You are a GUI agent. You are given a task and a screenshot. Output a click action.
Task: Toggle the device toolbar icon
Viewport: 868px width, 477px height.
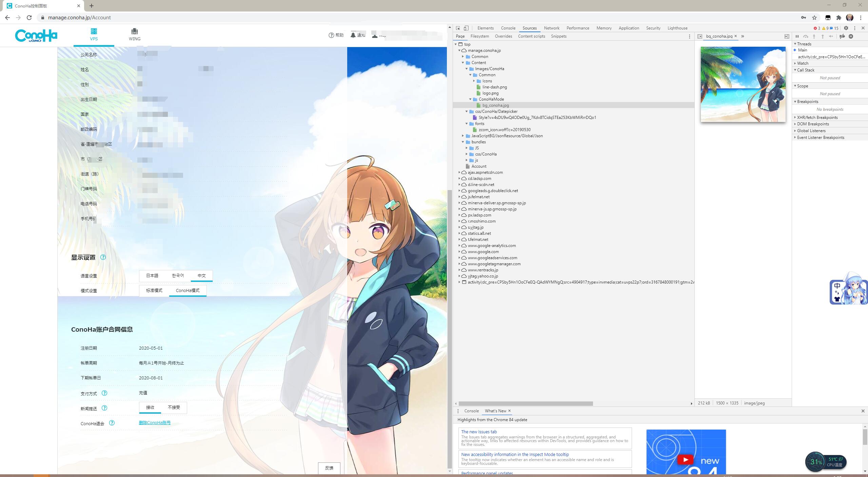tap(466, 28)
